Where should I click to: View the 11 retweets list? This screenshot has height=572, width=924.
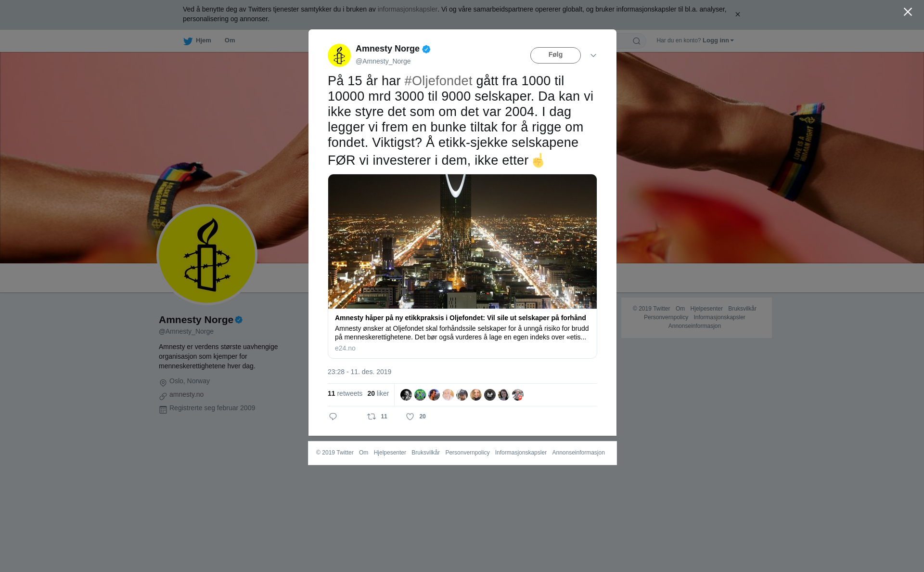[x=345, y=393]
